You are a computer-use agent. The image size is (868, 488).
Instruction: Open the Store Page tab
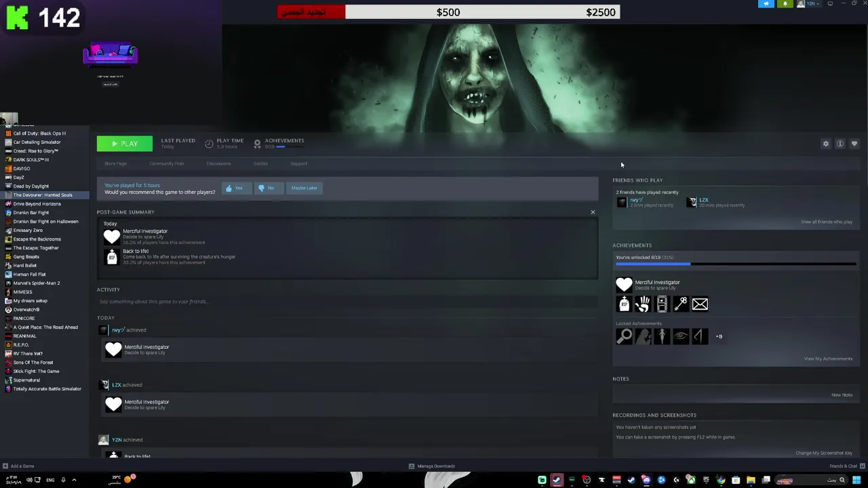point(115,163)
